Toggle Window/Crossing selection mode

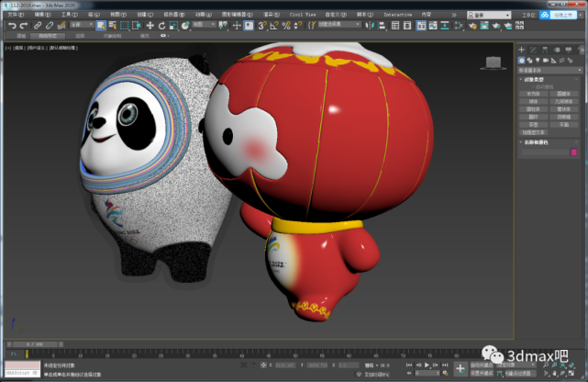136,26
